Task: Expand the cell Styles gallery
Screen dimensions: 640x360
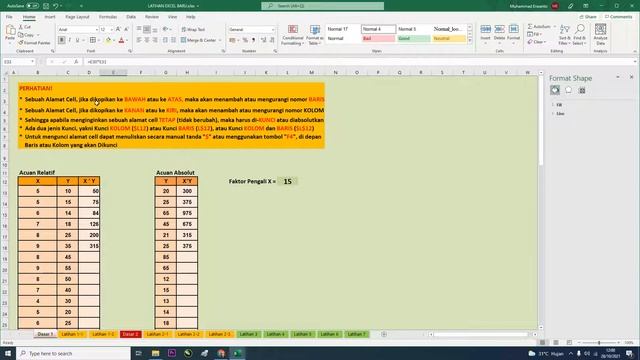Action: (469, 40)
